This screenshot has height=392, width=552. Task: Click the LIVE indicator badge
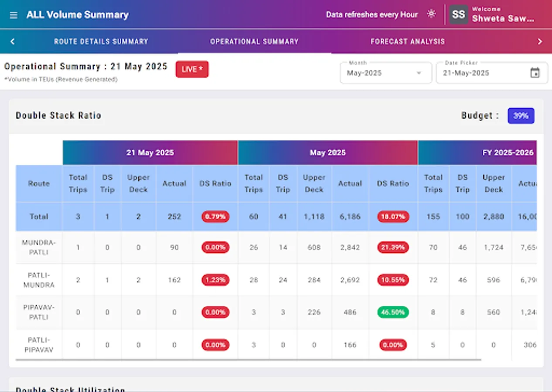point(192,69)
